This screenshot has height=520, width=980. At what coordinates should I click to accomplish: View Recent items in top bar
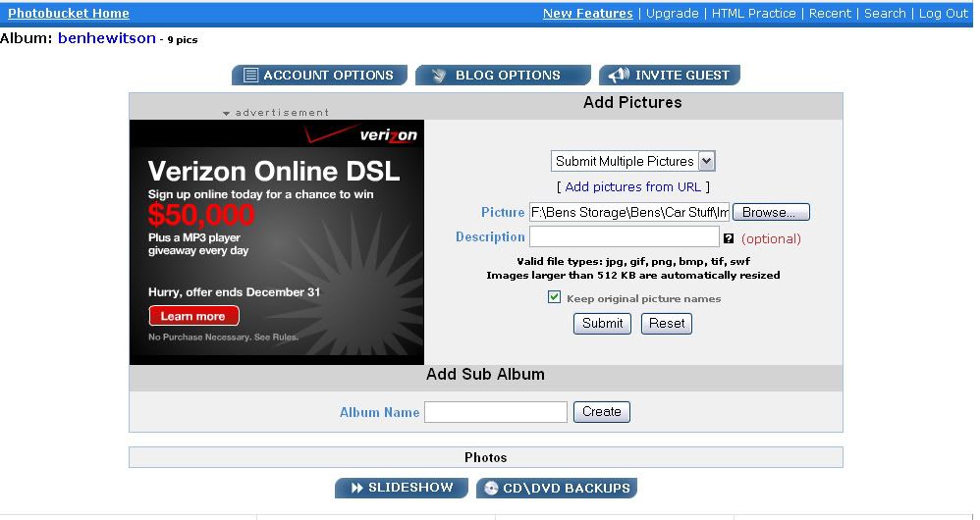[830, 13]
